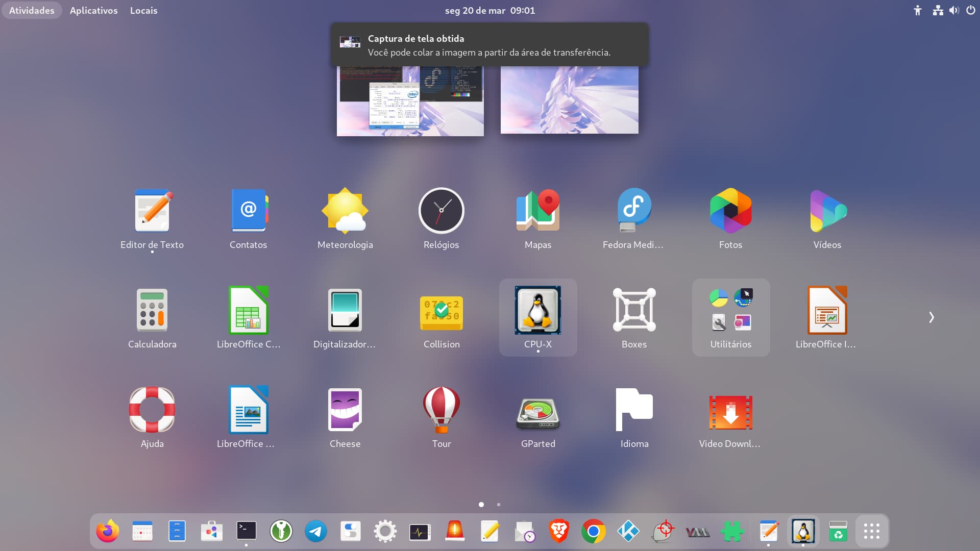The width and height of the screenshot is (980, 551).
Task: Open the Utilitários app folder
Action: click(x=731, y=317)
